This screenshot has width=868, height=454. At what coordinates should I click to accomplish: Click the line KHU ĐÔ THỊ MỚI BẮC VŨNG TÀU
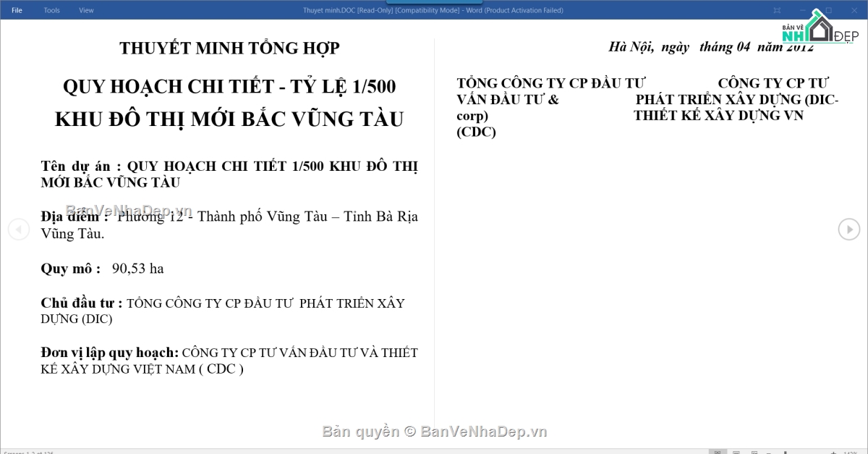click(229, 119)
